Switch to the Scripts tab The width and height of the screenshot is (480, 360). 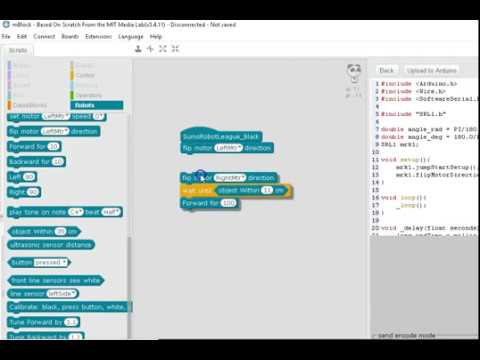(18, 50)
